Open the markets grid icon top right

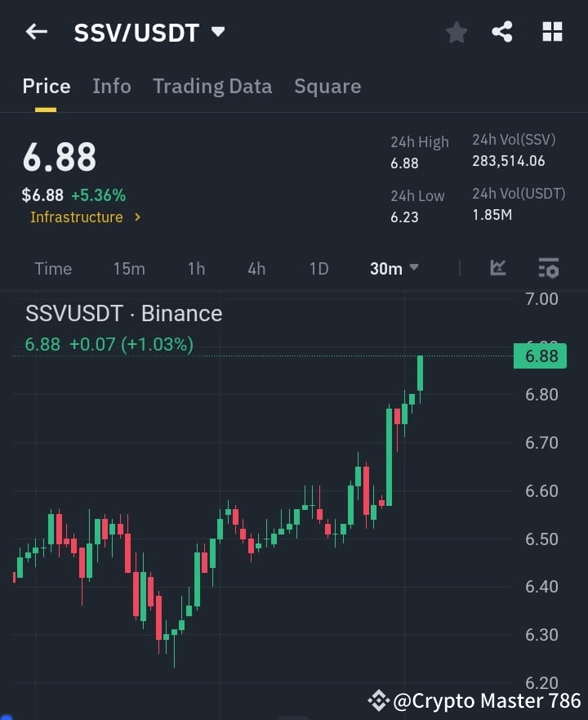[x=552, y=32]
